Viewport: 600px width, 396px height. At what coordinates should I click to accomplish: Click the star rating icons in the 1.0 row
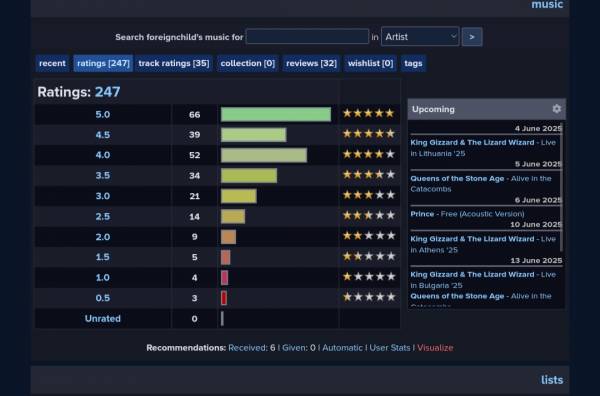[368, 276]
